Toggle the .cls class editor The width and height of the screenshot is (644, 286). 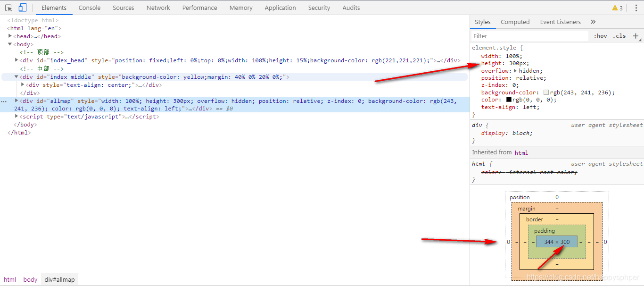click(619, 36)
